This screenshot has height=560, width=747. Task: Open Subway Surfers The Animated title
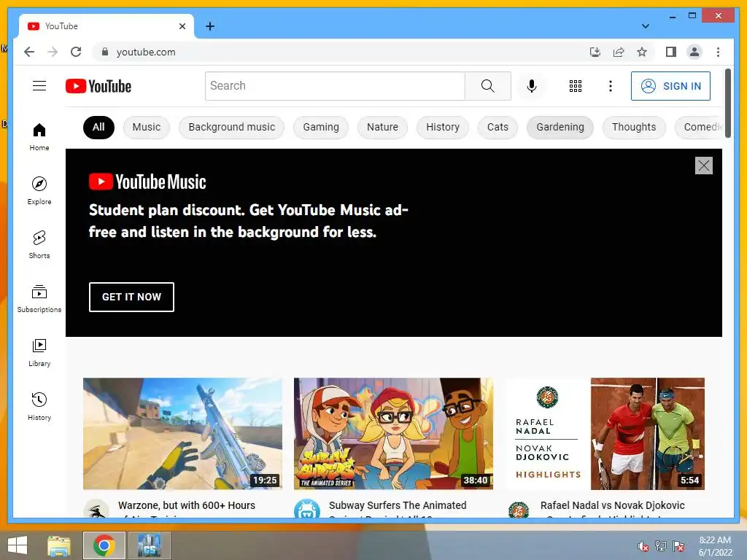point(398,506)
